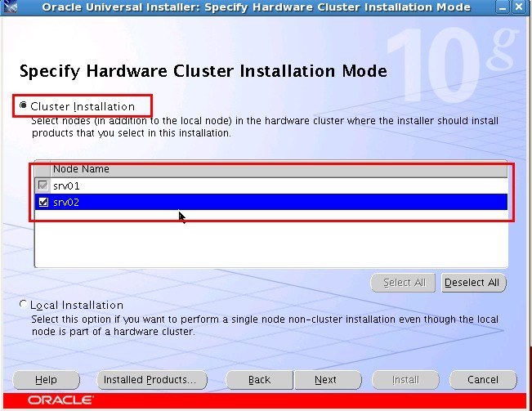This screenshot has width=532, height=411.
Task: Toggle the srv01 node checkbox
Action: coord(43,185)
